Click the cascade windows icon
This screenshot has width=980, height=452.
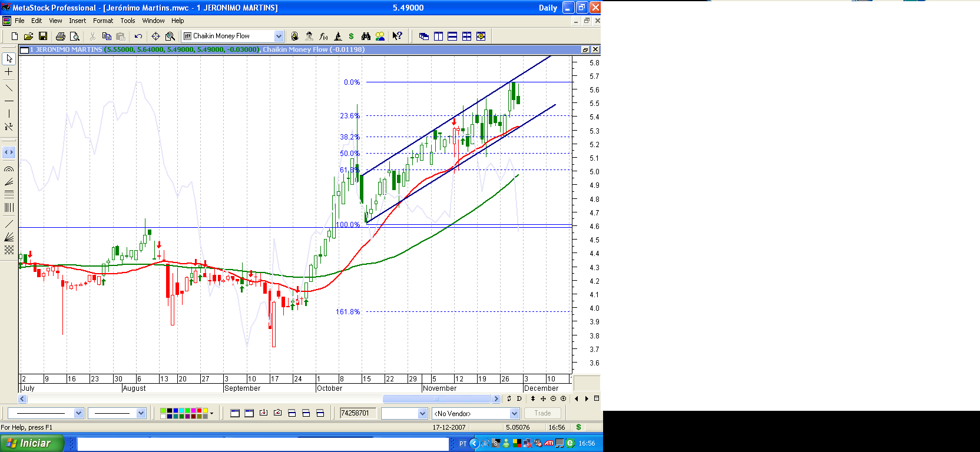(424, 36)
